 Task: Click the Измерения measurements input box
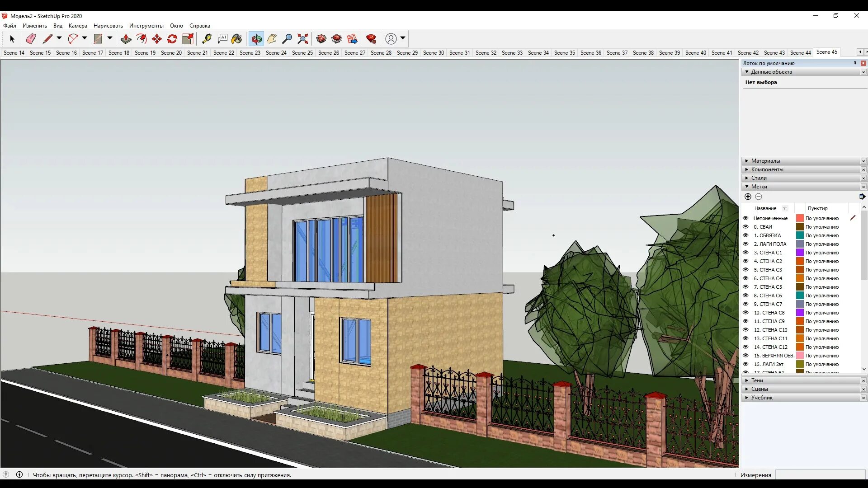(x=820, y=475)
